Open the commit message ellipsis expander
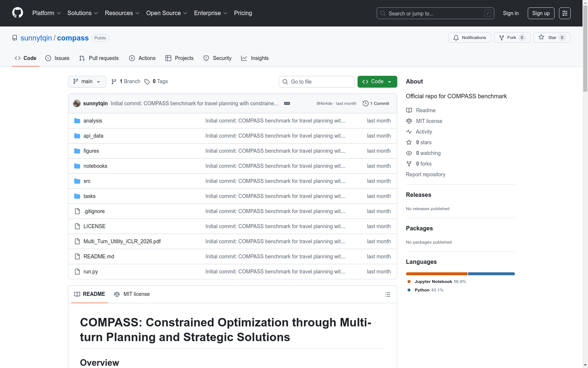588x368 pixels. click(287, 103)
